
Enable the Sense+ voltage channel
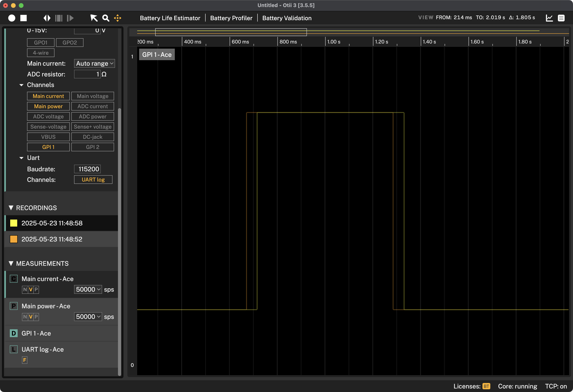pos(93,127)
